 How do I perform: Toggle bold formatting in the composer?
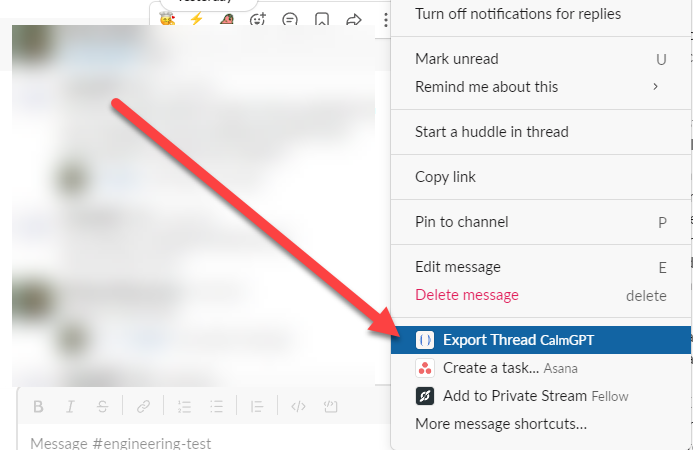tap(38, 406)
